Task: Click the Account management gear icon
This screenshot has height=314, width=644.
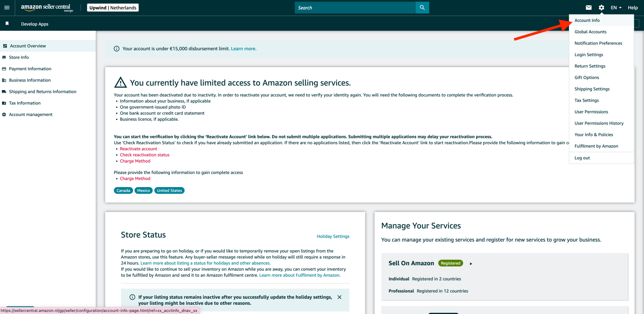Action: click(x=4, y=115)
